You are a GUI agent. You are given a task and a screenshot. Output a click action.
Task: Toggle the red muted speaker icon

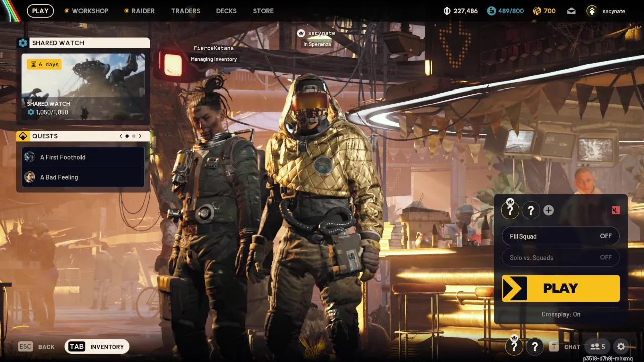[615, 210]
